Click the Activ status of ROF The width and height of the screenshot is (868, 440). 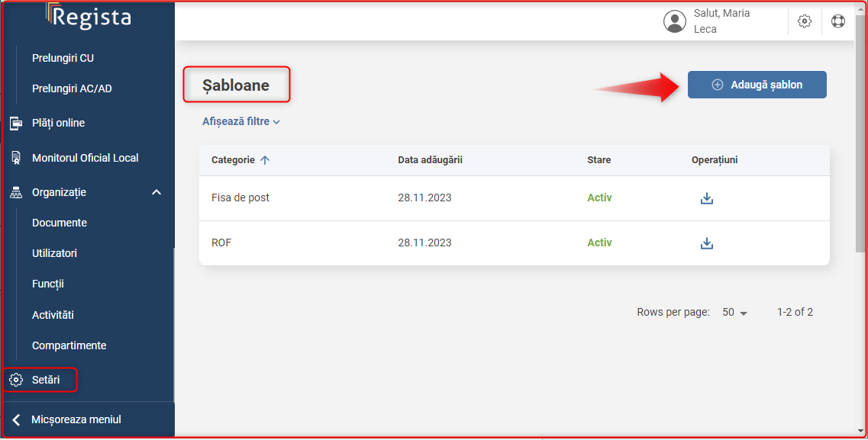pos(599,242)
